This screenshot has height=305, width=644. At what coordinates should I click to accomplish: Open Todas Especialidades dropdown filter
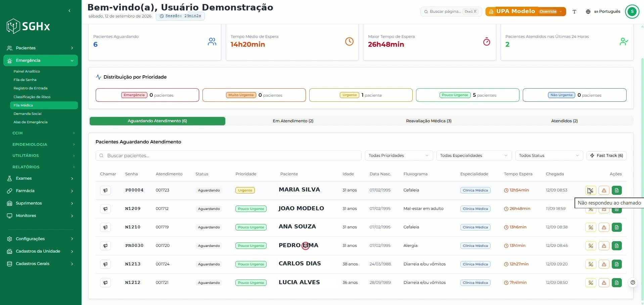click(x=474, y=156)
